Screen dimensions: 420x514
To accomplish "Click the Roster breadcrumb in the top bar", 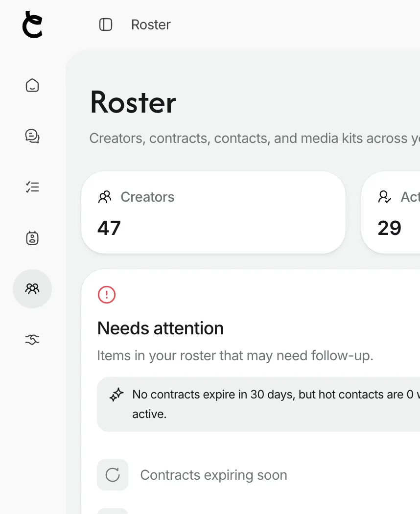I will 151,24.
